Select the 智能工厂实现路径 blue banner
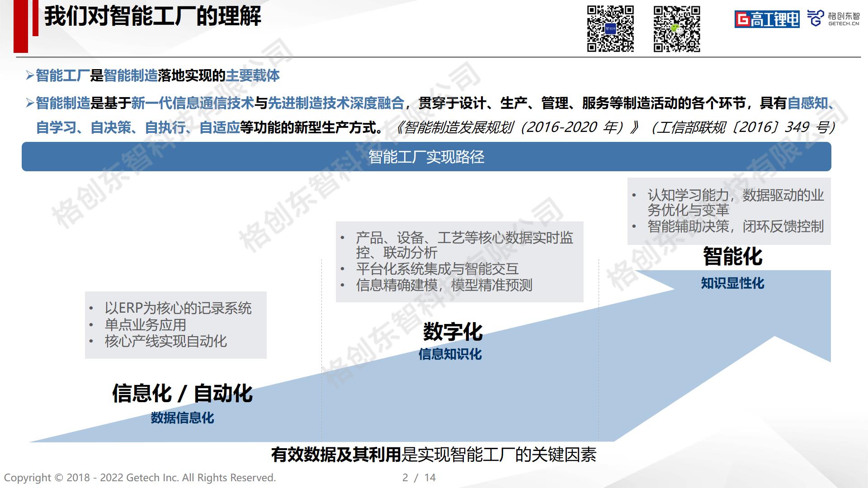 [426, 157]
